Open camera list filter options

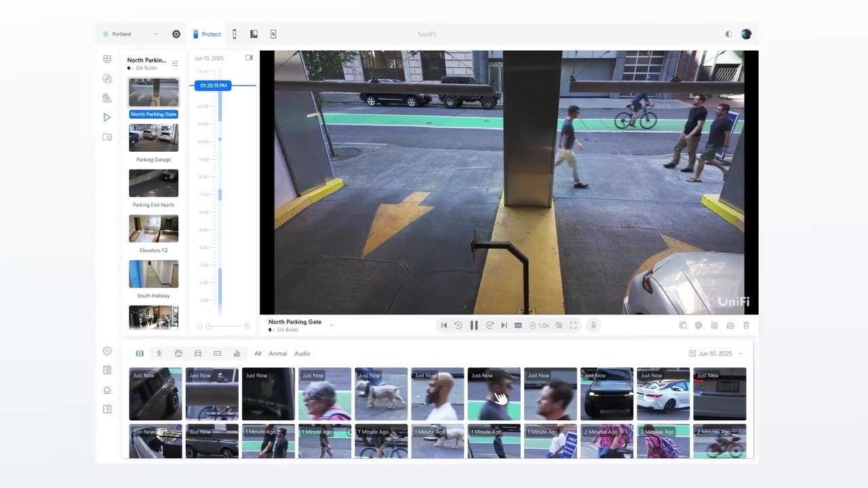click(x=175, y=63)
